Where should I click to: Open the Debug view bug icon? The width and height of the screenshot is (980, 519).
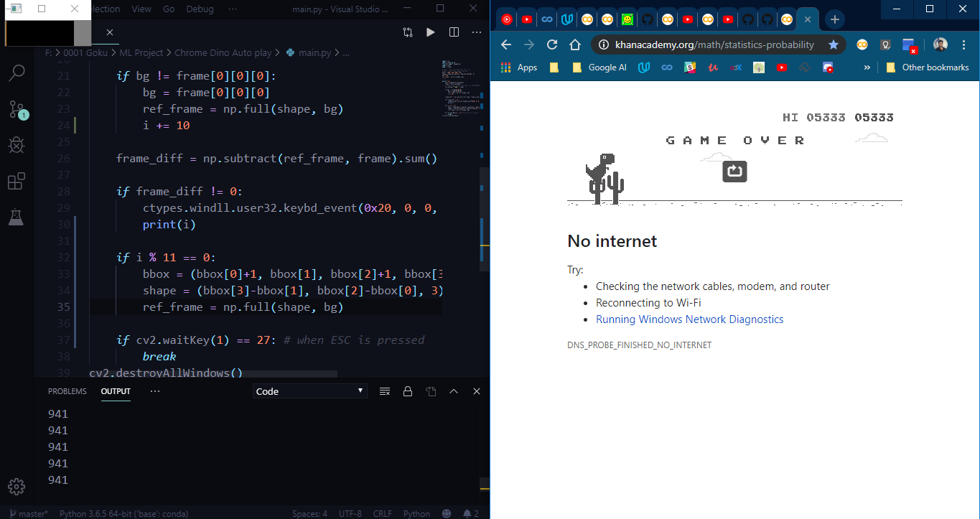pos(17,145)
